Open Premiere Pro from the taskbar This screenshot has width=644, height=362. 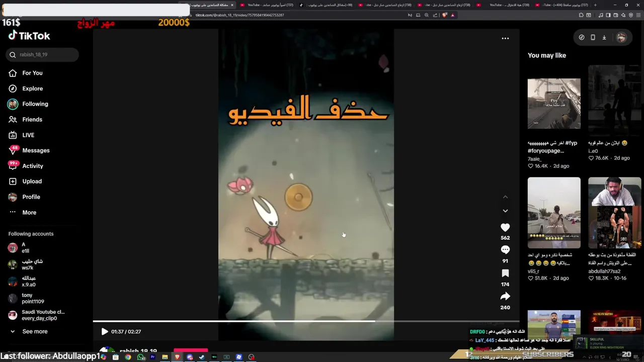(x=152, y=357)
